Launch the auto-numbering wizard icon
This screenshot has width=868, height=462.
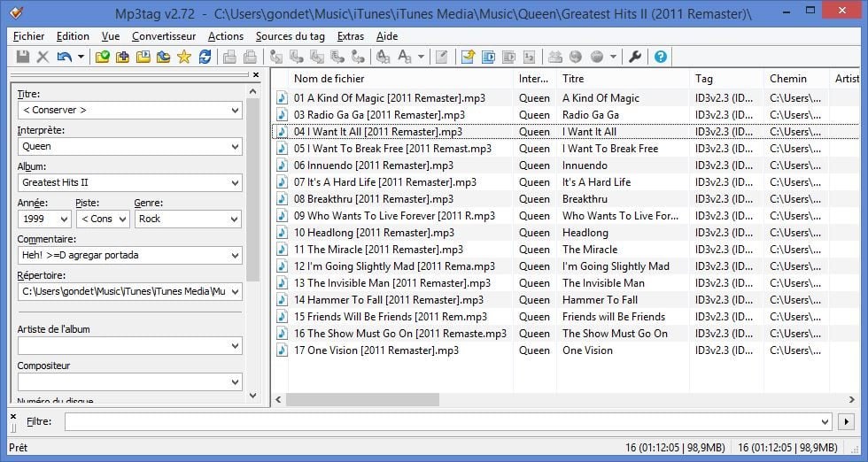tap(529, 57)
